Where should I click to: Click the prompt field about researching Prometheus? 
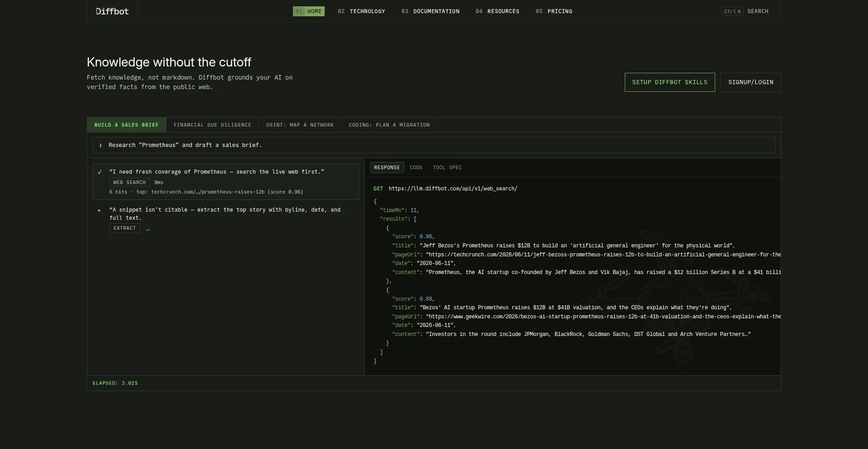pos(434,145)
